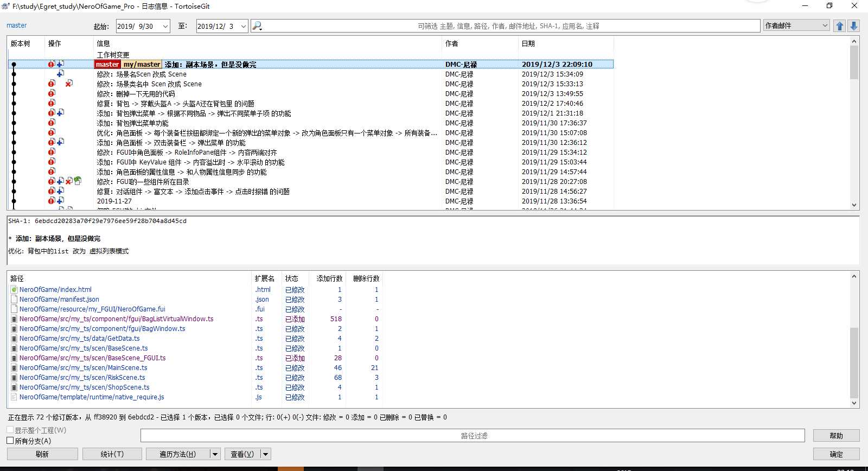Toggle the 所有分支(A) checkbox
Image resolution: width=868 pixels, height=471 pixels.
tap(10, 441)
